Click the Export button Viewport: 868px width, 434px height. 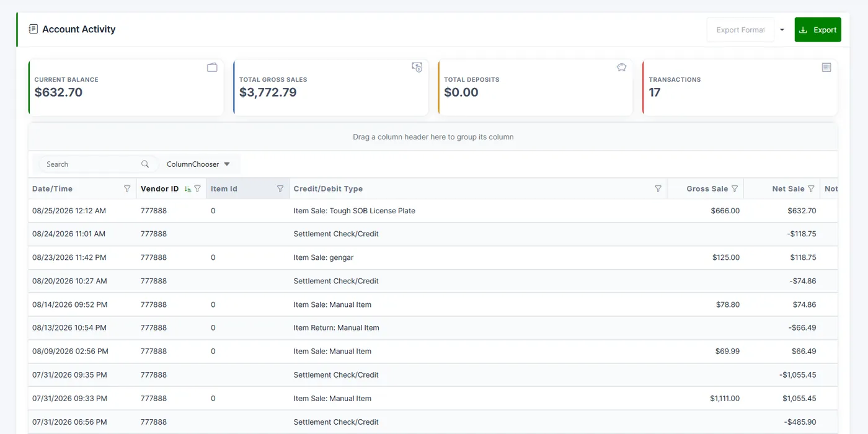pos(818,30)
